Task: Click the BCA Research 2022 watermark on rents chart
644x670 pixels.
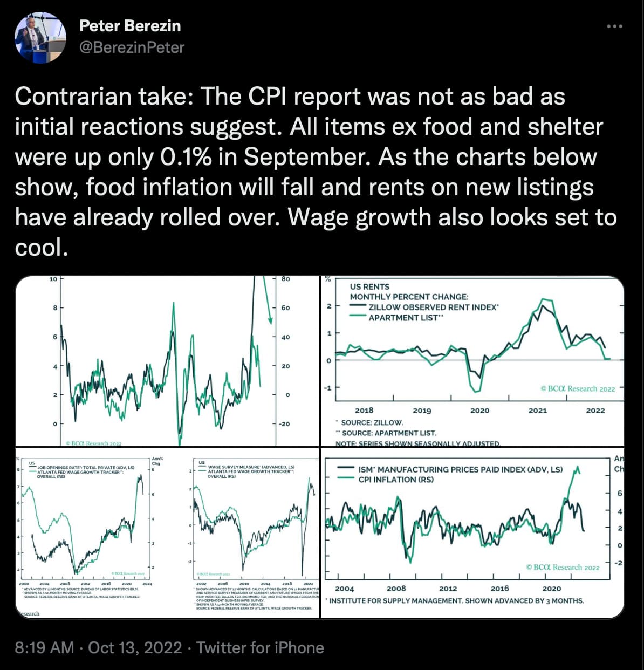Action: 577,388
